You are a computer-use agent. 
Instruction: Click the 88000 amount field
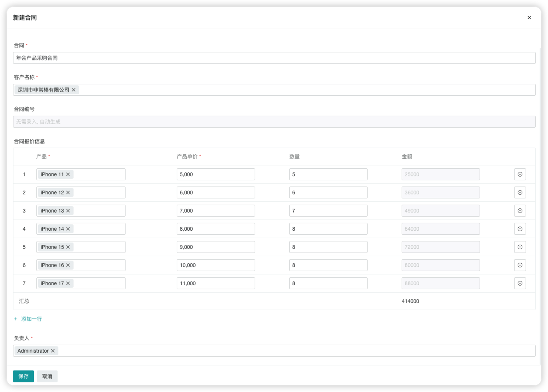point(441,283)
